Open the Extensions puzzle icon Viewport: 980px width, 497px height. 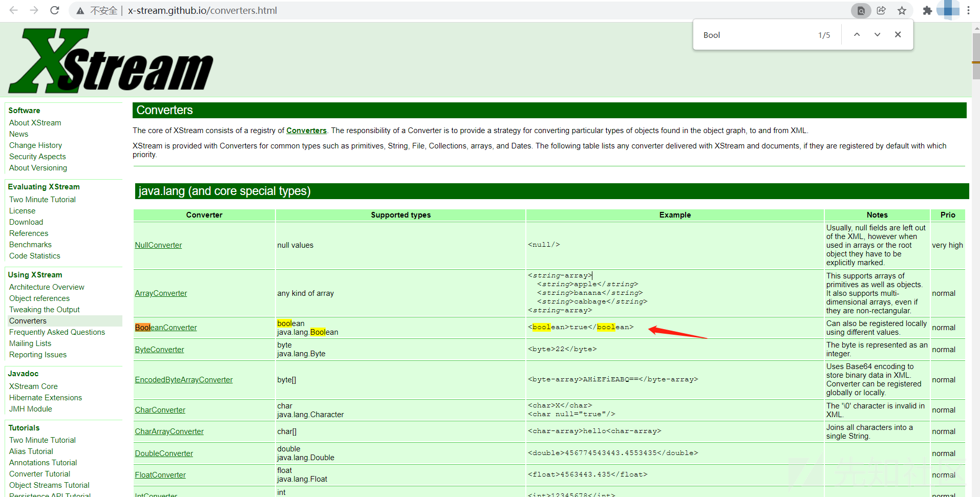(x=927, y=10)
